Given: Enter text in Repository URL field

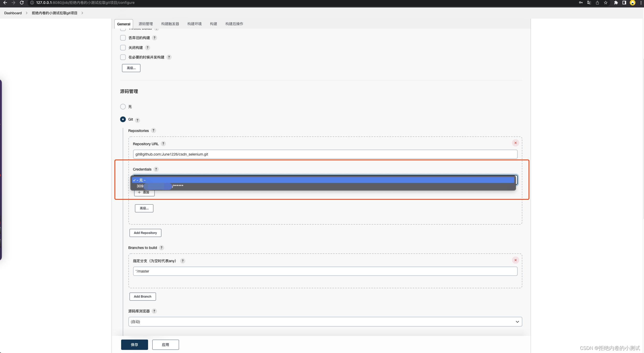Looking at the screenshot, I should pyautogui.click(x=325, y=154).
